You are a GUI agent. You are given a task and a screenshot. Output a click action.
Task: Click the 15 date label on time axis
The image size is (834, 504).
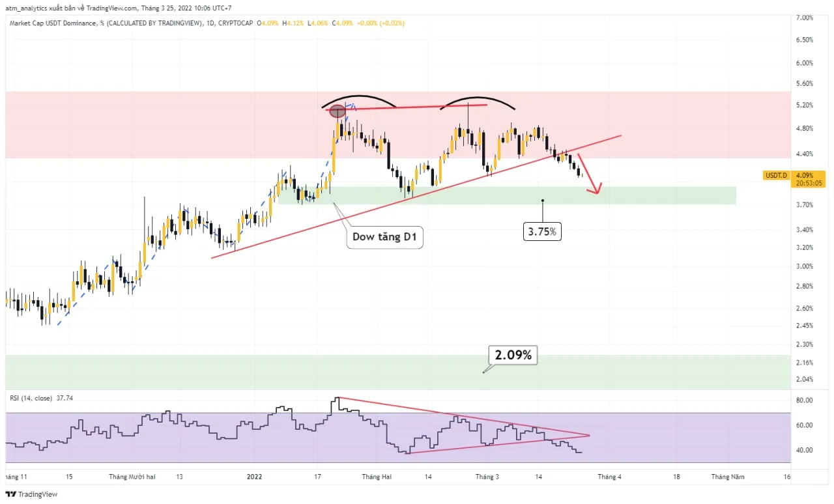(69, 477)
